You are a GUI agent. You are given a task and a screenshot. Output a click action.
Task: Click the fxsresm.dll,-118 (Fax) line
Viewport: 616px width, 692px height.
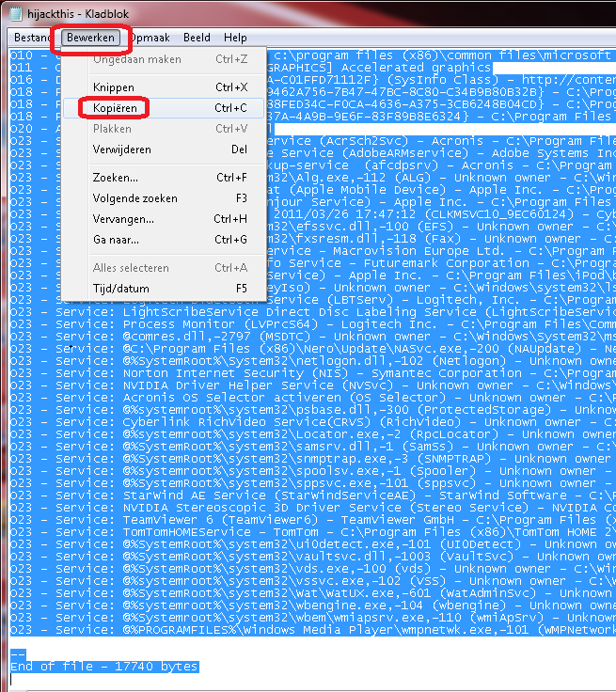pyautogui.click(x=442, y=239)
